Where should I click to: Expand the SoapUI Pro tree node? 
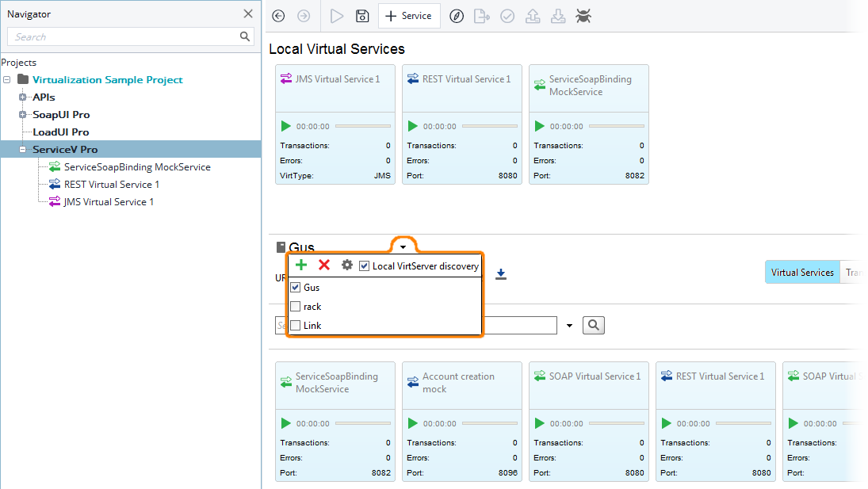[23, 114]
